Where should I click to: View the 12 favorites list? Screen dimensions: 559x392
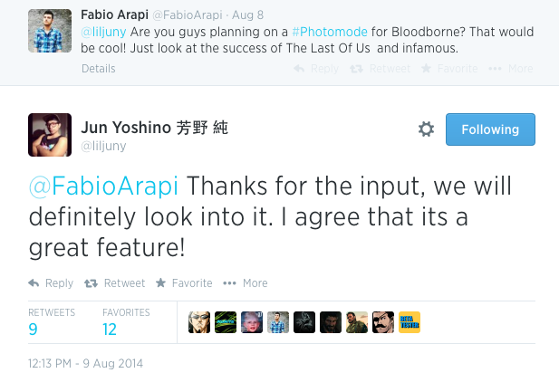point(110,330)
